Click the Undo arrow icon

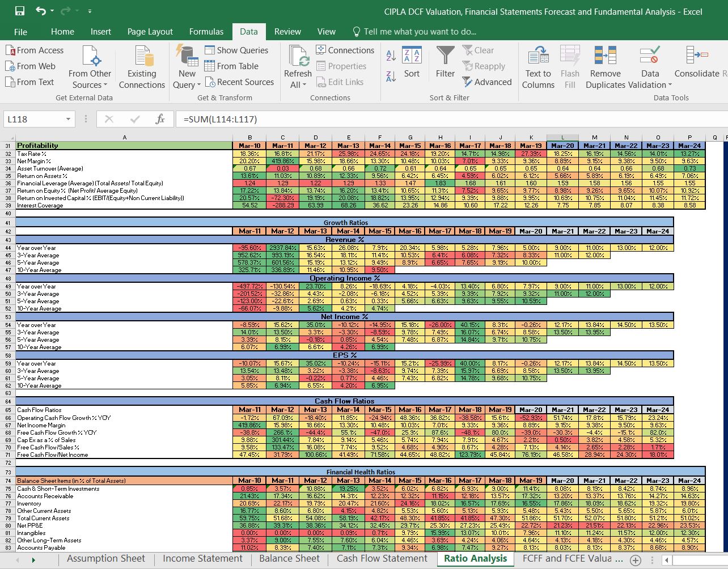pos(40,11)
